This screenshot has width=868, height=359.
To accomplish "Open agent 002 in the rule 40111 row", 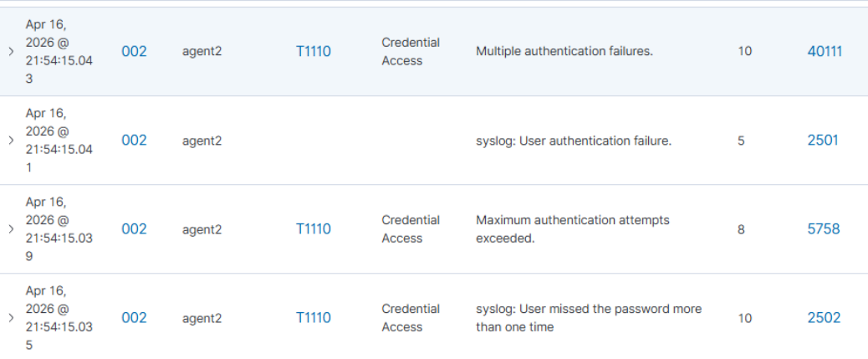I will point(134,52).
